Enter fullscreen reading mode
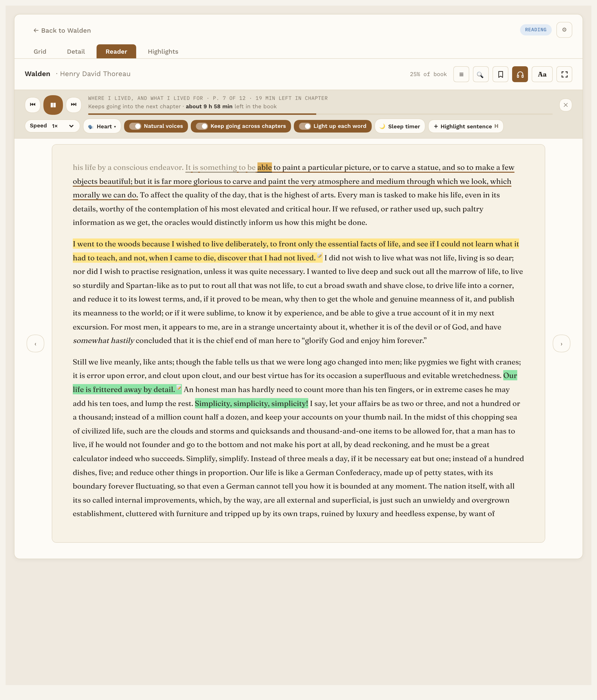597x700 pixels. click(x=564, y=74)
